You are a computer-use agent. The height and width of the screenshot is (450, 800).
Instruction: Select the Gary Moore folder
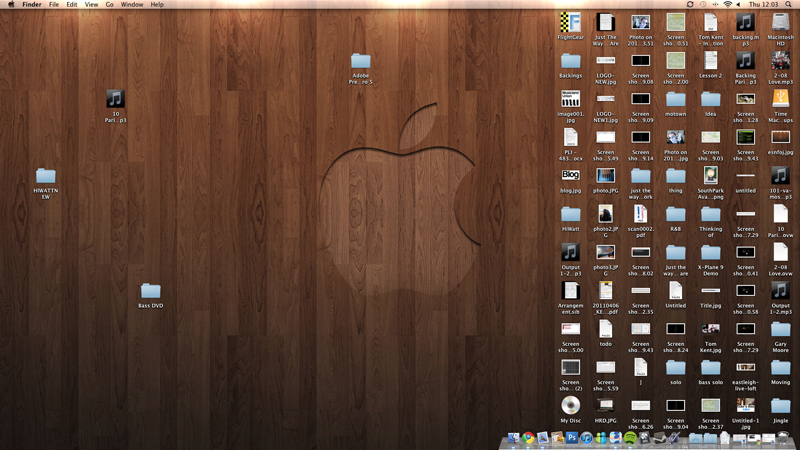[781, 329]
